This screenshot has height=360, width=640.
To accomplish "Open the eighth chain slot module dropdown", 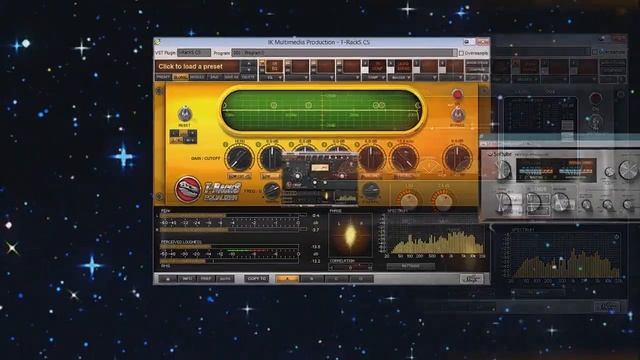I will (x=450, y=77).
